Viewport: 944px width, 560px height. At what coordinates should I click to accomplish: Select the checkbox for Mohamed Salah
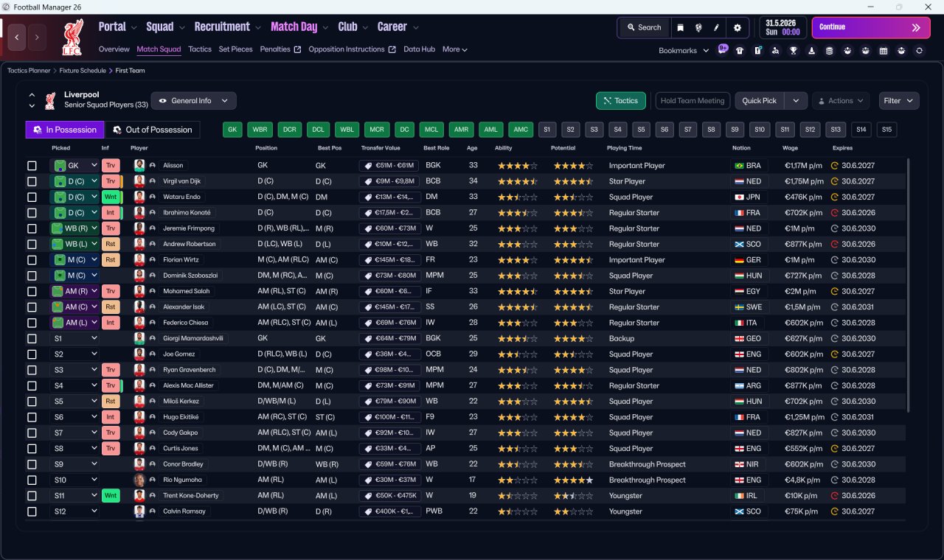[32, 291]
